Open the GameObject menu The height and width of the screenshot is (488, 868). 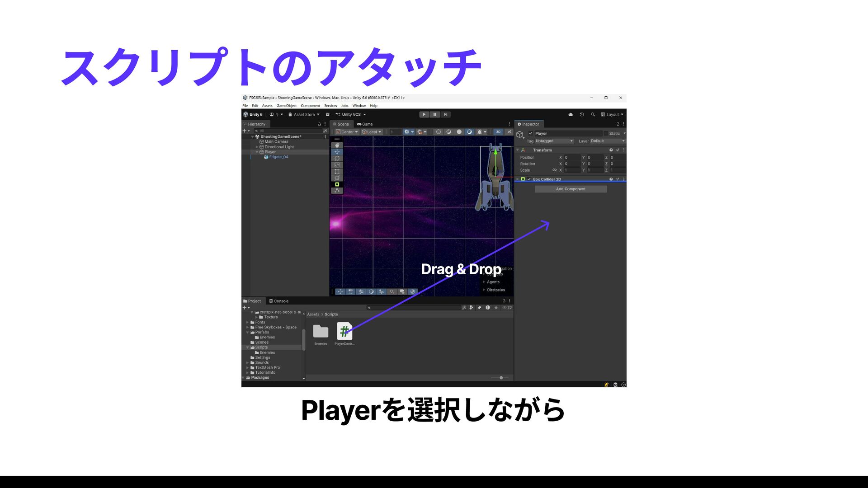pos(286,106)
